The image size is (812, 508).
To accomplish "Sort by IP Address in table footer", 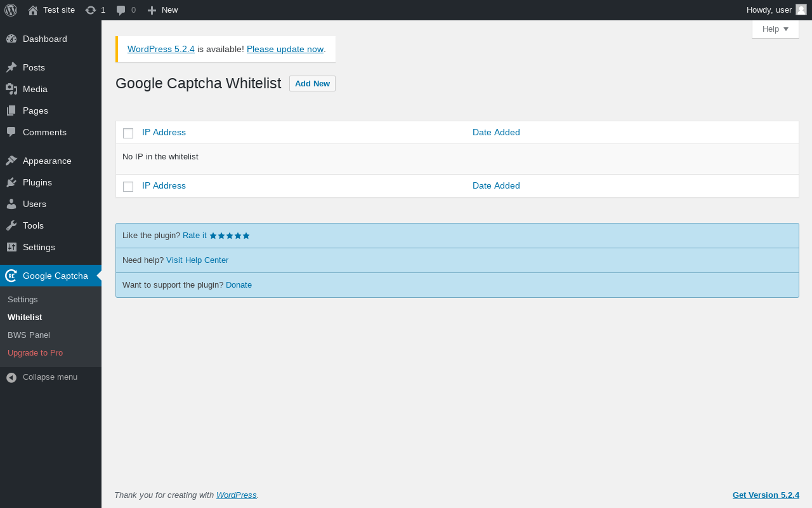I will coord(164,185).
